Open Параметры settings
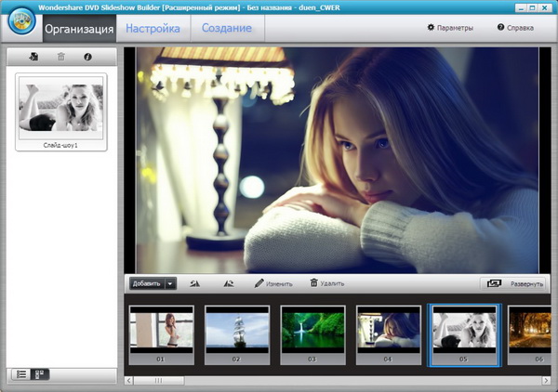 450,28
